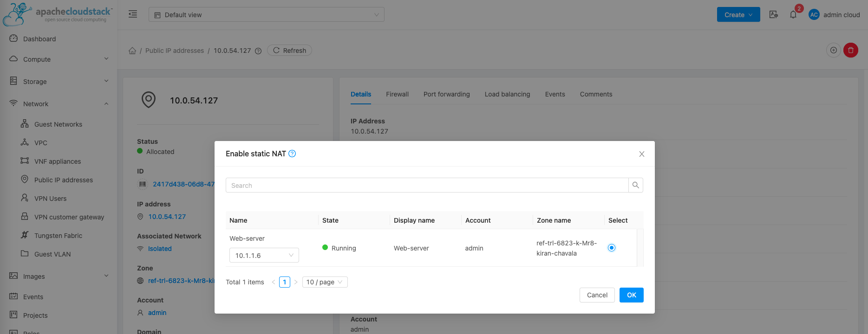This screenshot has height=334, width=868.
Task: Open the 10 / page size dropdown
Action: 325,282
